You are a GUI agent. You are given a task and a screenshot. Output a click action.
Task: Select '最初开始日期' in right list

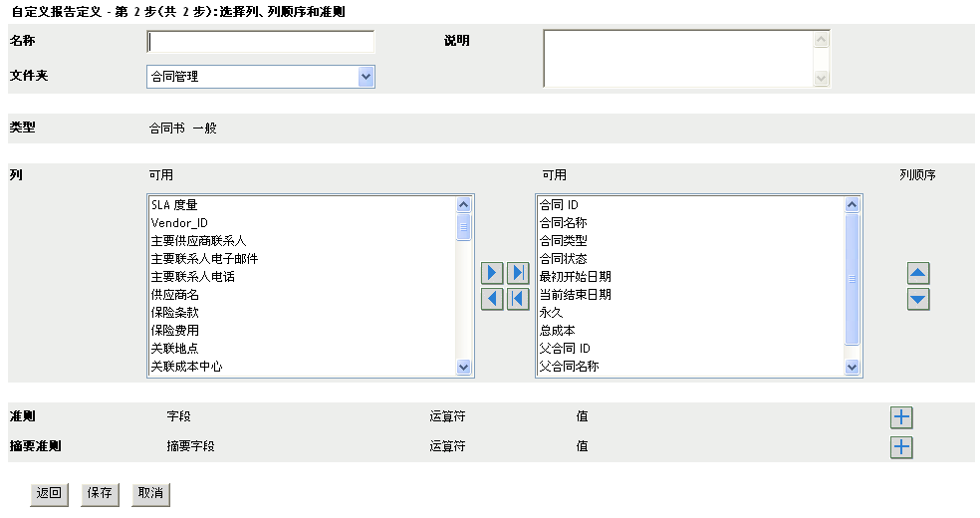pyautogui.click(x=691, y=277)
